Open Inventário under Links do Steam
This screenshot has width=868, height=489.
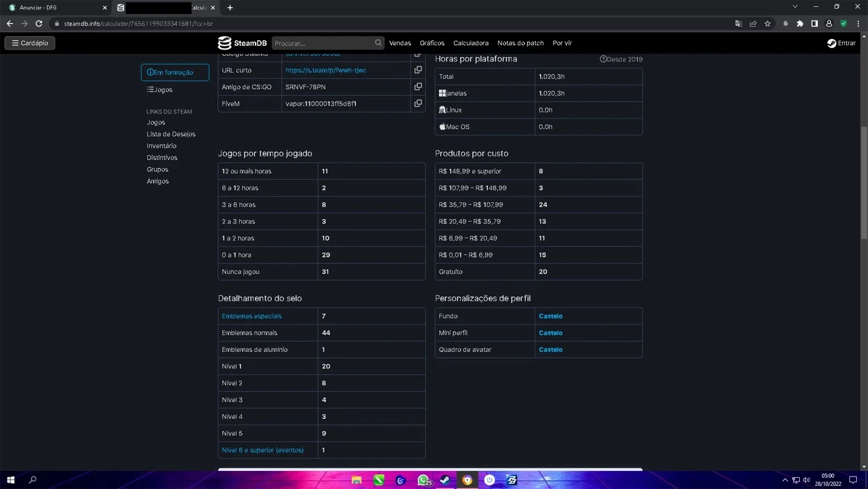click(x=162, y=146)
